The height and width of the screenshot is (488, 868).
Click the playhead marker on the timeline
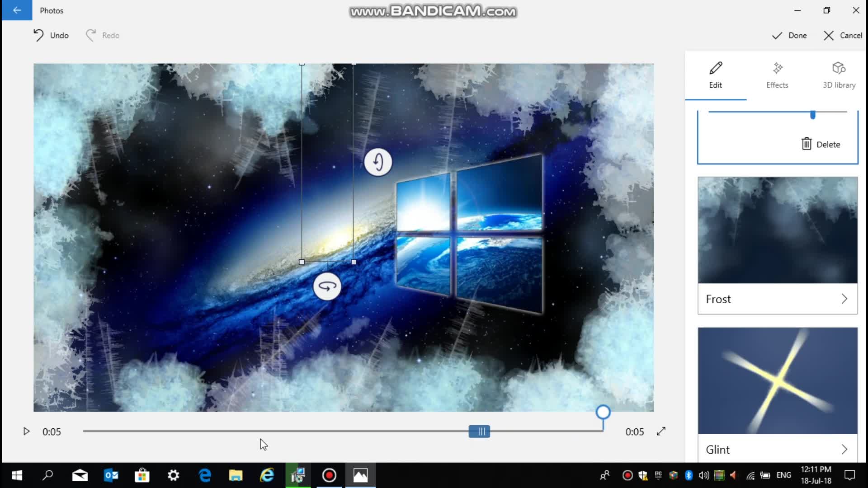coord(603,412)
